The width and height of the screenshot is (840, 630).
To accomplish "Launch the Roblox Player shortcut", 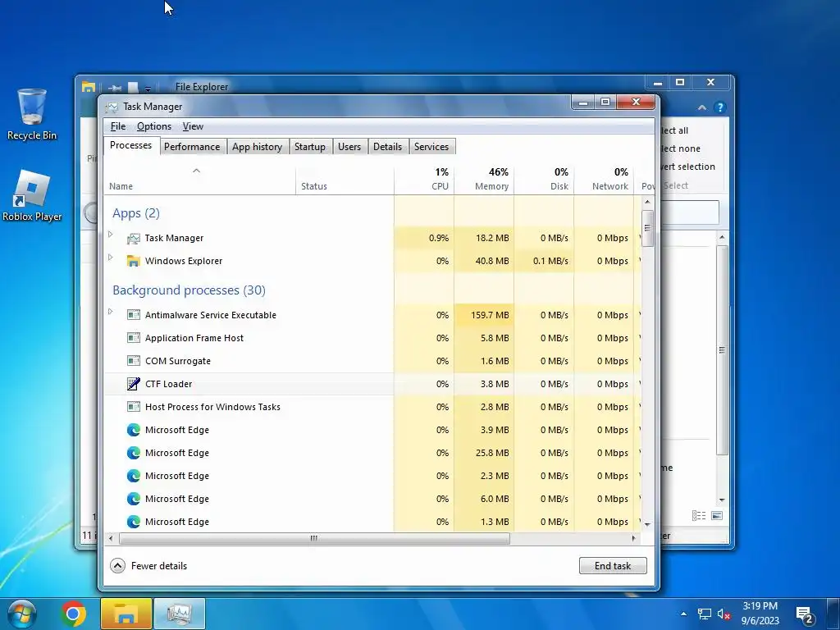I will 32,195.
